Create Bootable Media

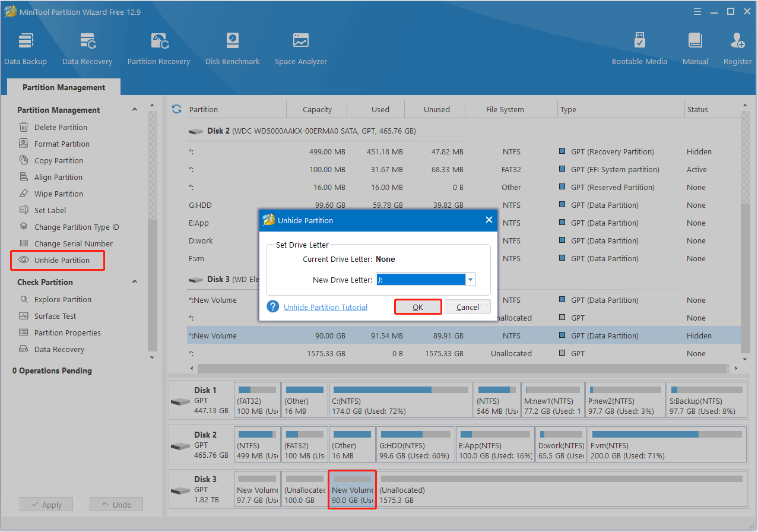click(639, 47)
